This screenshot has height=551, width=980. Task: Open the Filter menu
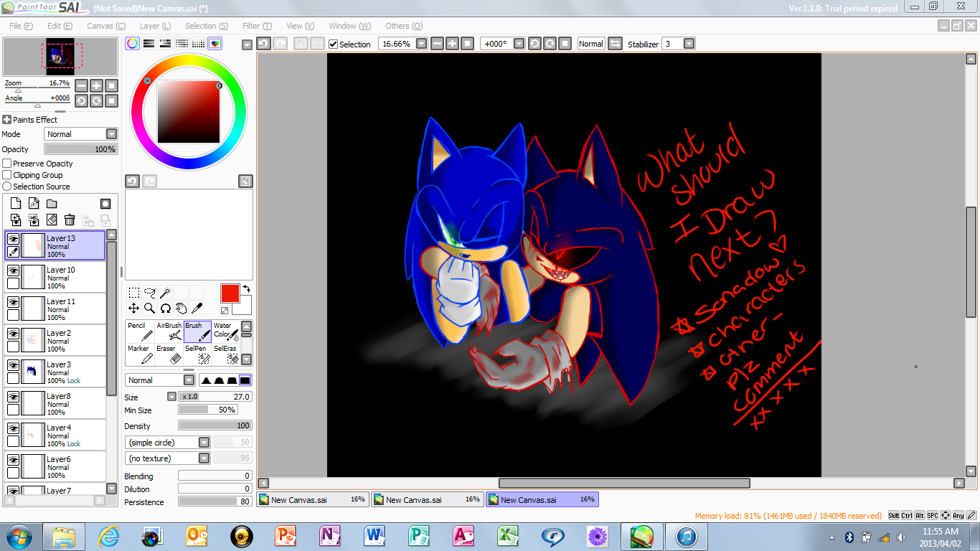tap(257, 26)
